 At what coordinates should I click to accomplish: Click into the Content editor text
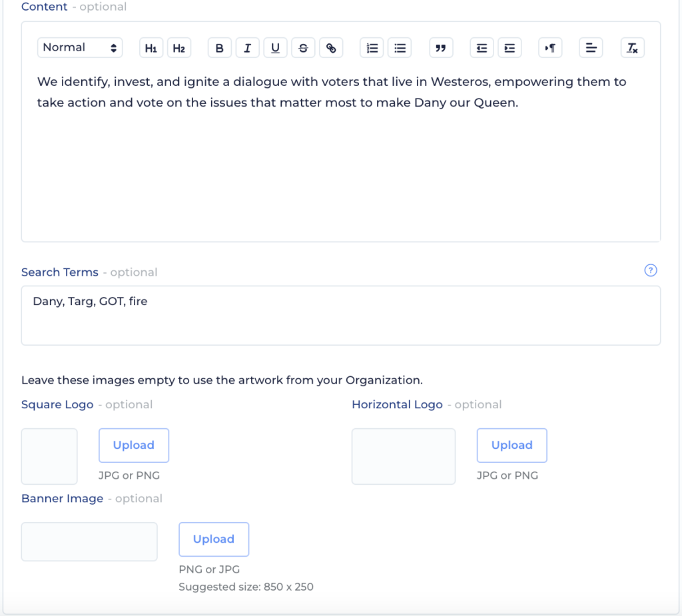pos(332,92)
